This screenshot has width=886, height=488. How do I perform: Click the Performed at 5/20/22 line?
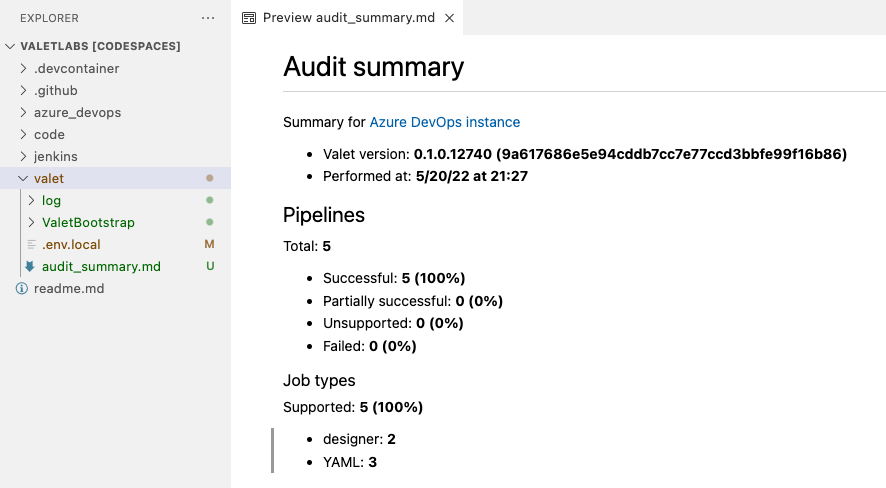click(x=425, y=176)
